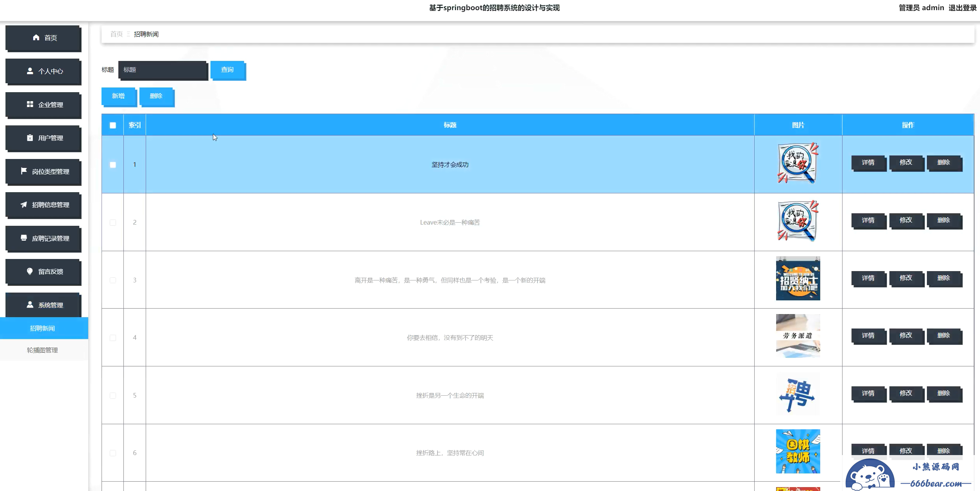Click the home icon in the sidebar
This screenshot has width=980, height=491.
(x=36, y=37)
